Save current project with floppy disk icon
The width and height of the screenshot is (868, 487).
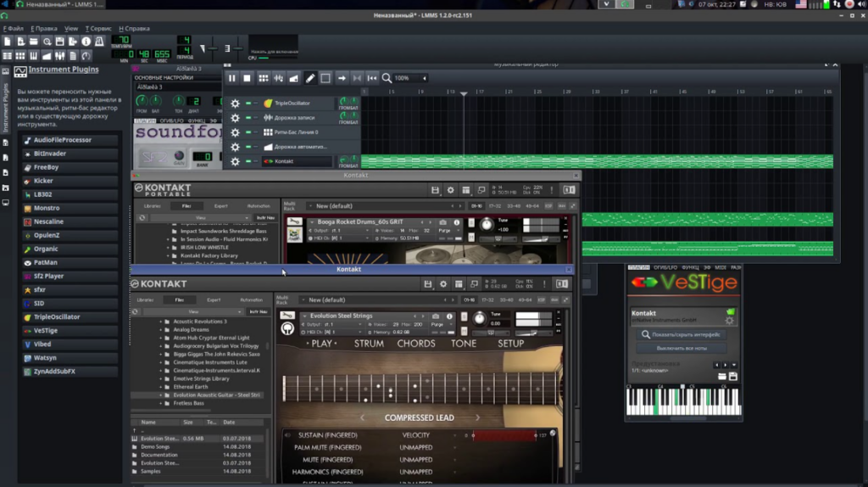point(60,42)
